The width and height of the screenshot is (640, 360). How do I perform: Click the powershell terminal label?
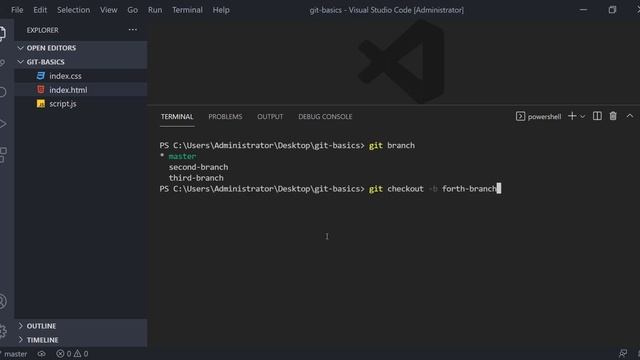click(x=544, y=117)
